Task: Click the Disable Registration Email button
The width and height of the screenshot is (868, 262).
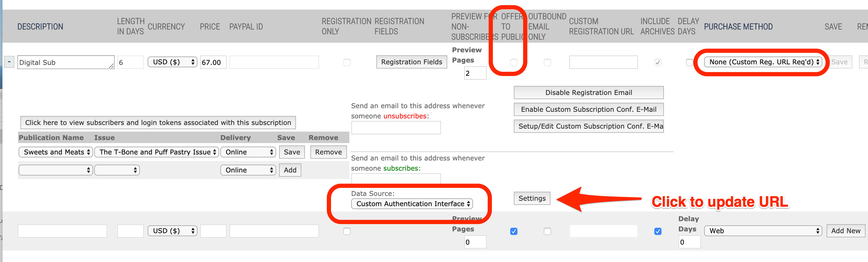Action: [588, 93]
